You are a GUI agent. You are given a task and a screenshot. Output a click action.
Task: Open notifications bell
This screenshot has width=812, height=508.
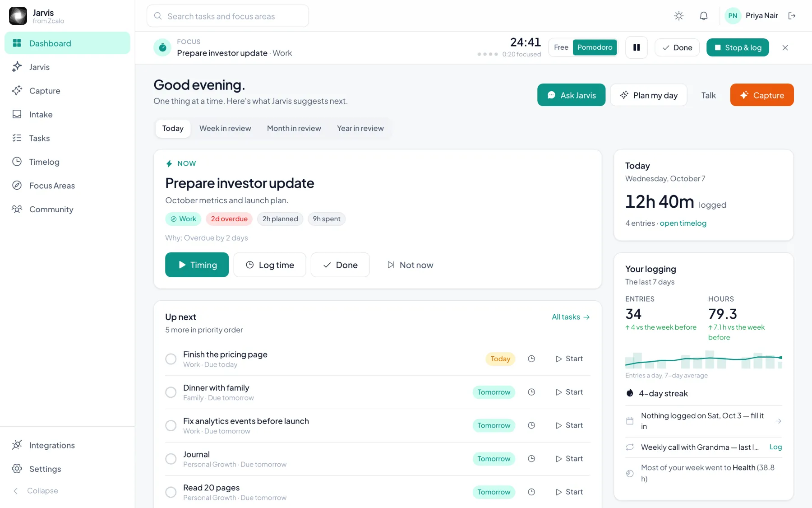tap(704, 16)
